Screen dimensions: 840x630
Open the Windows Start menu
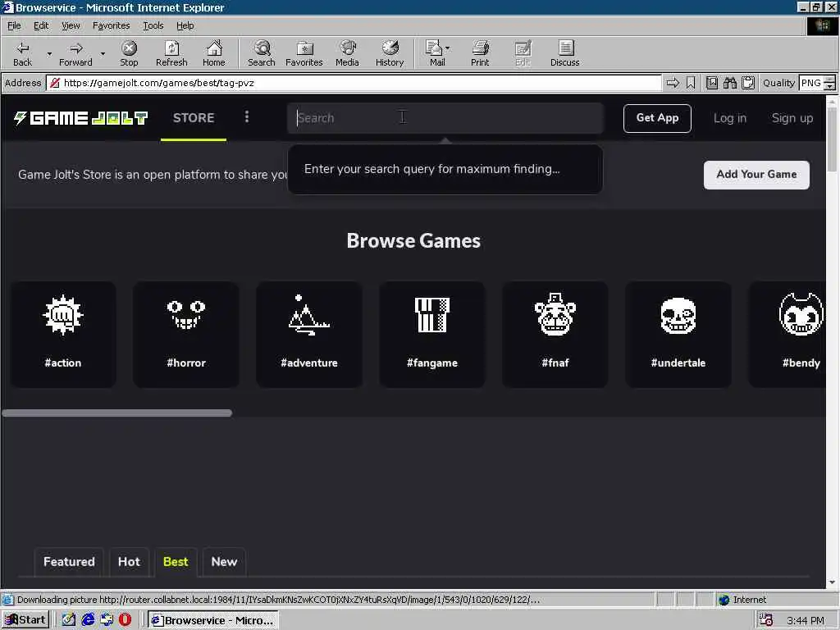point(25,620)
